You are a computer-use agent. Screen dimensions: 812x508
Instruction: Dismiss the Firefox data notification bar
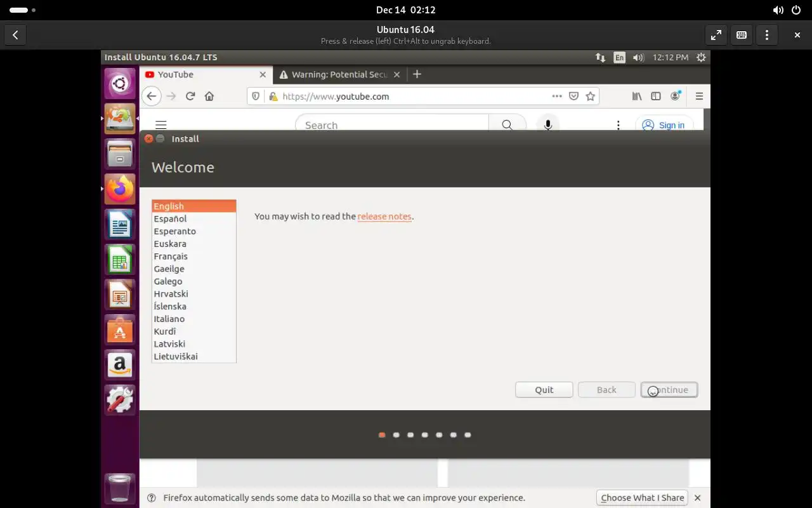[698, 498]
